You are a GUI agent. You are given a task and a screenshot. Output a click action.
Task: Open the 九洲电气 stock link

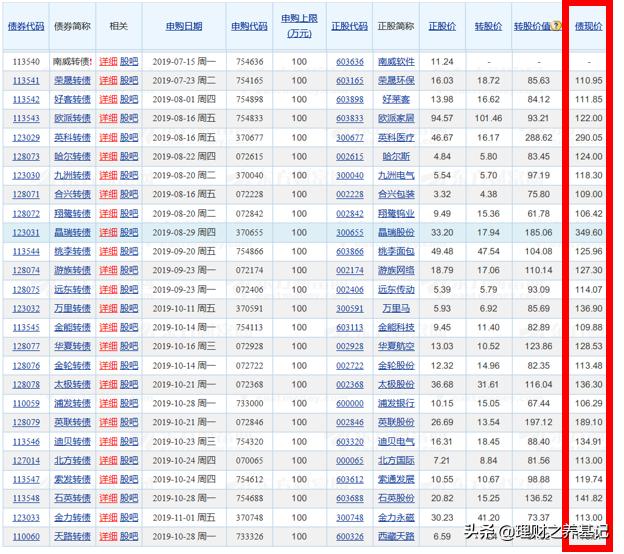[396, 176]
